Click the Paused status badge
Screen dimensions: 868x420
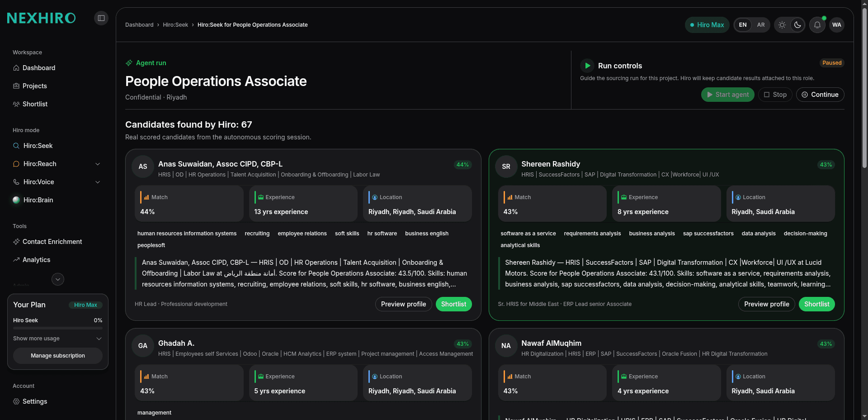coord(832,63)
